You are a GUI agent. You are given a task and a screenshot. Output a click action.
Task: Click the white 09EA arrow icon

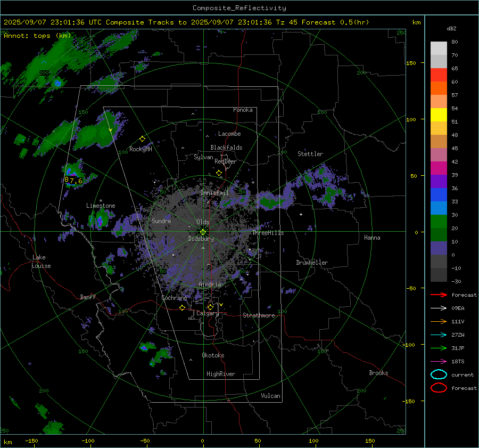(x=439, y=308)
